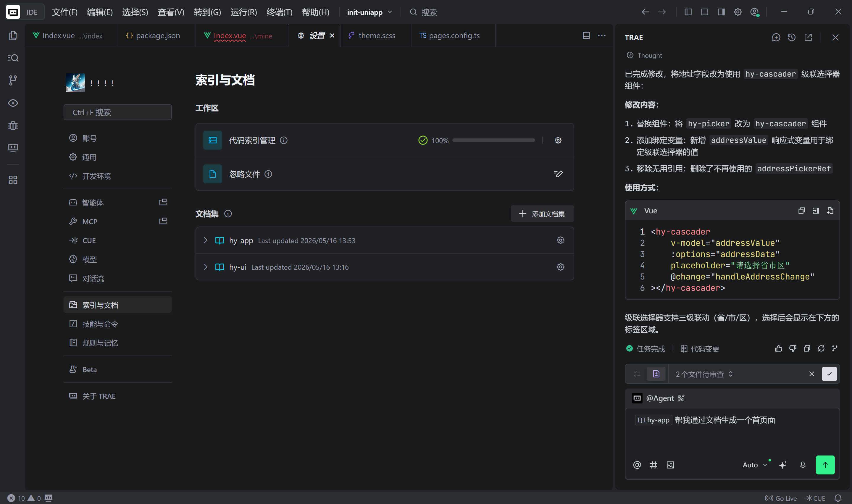Click the code index settings gear

[x=558, y=140]
